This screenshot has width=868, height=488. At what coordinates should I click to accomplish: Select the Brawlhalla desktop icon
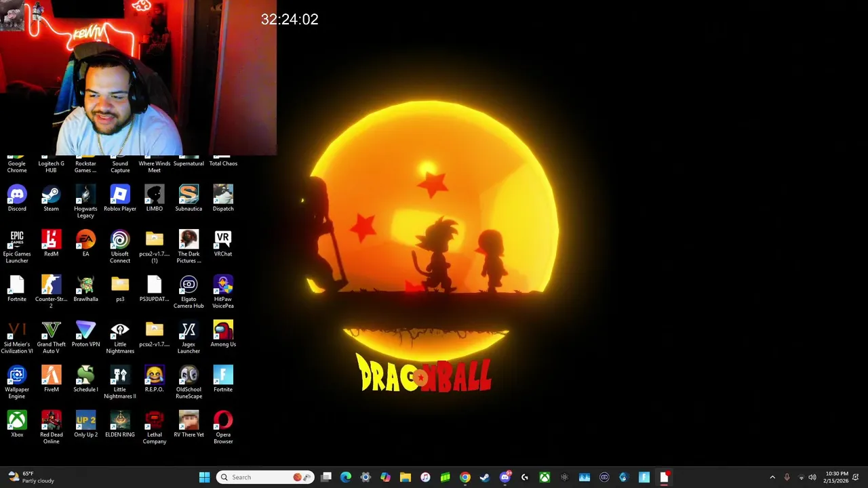pos(85,289)
